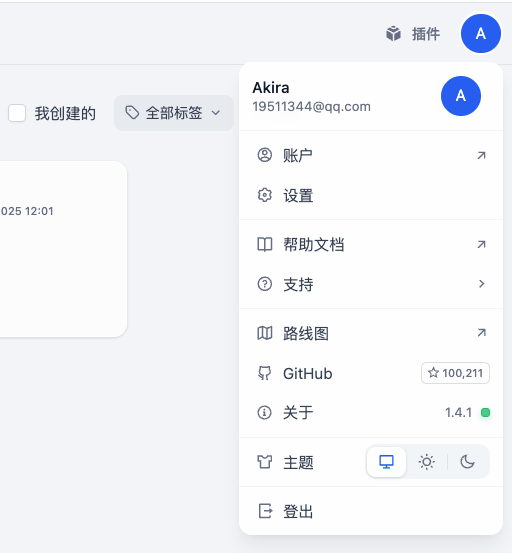
Task: Expand the 全部标签 chevron arrow
Action: tap(215, 113)
